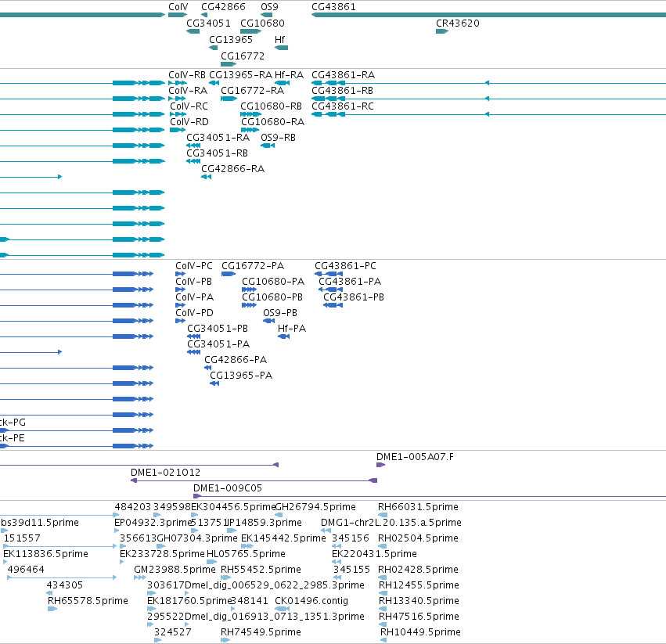
Task: Click the CG34051-RA transcript label
Action: 218,138
